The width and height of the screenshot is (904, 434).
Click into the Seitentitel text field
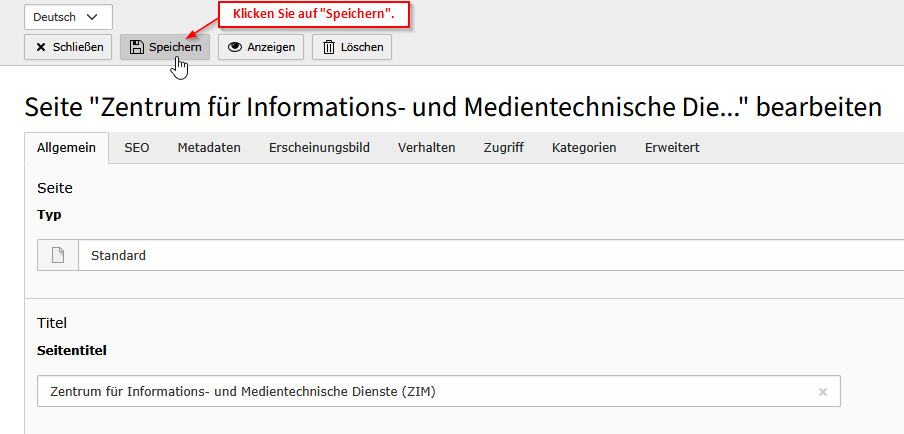[x=420, y=392]
